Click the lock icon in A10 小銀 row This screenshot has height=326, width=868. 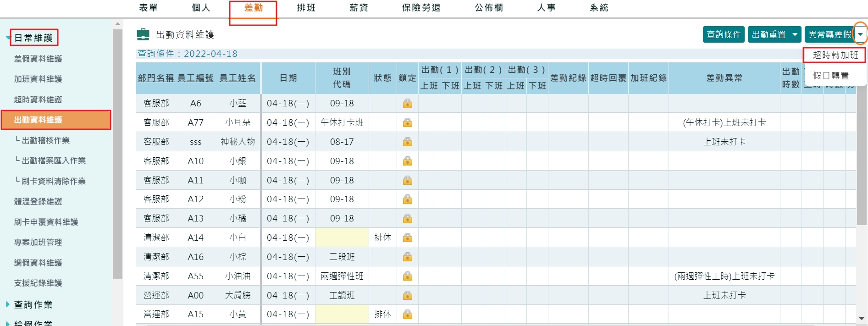407,161
